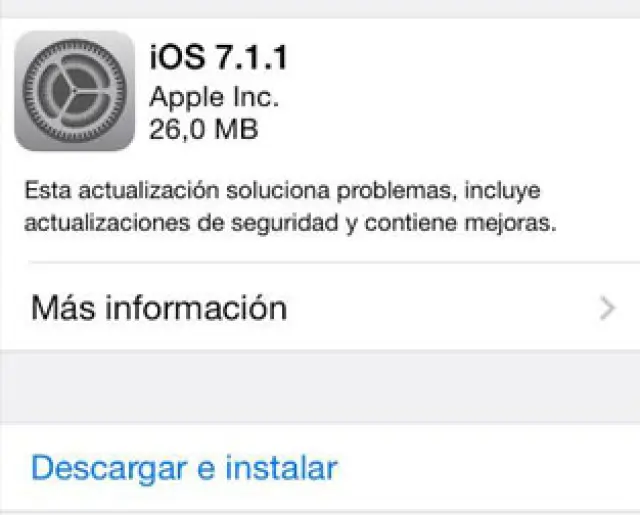Click the gray gap above Descargar e instalar
This screenshot has height=515, width=640.
point(320,386)
